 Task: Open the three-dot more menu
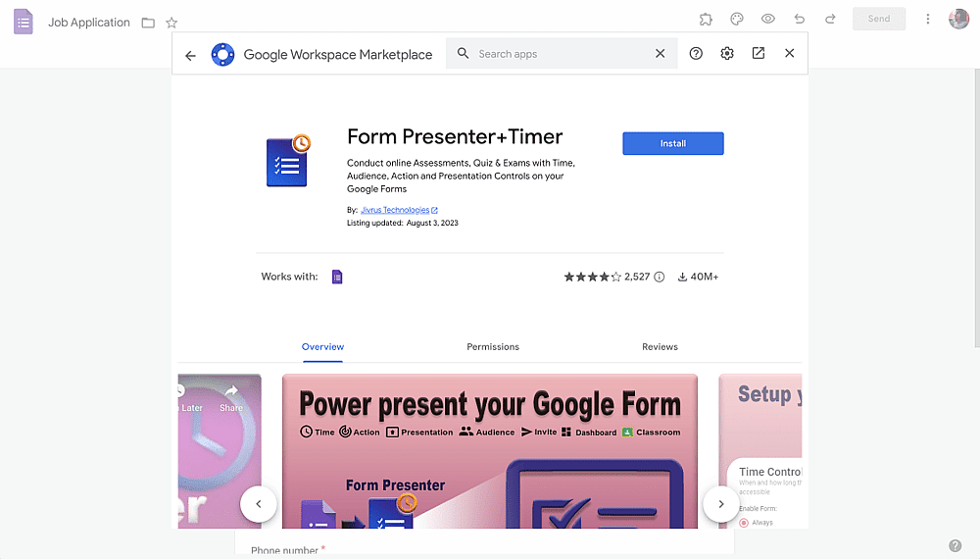(x=927, y=19)
